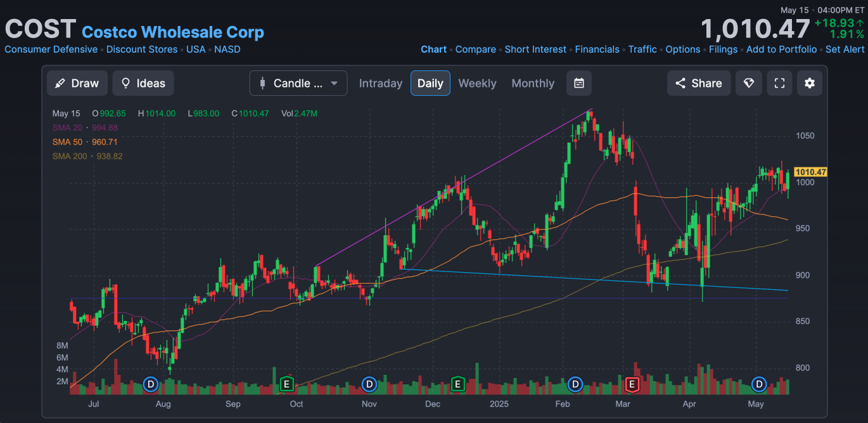Open the Candle chart type dropdown
Image resolution: width=868 pixels, height=423 pixels.
(x=298, y=83)
